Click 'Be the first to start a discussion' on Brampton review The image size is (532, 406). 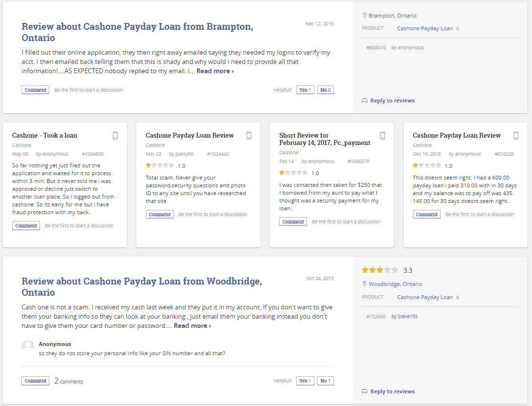click(x=88, y=90)
